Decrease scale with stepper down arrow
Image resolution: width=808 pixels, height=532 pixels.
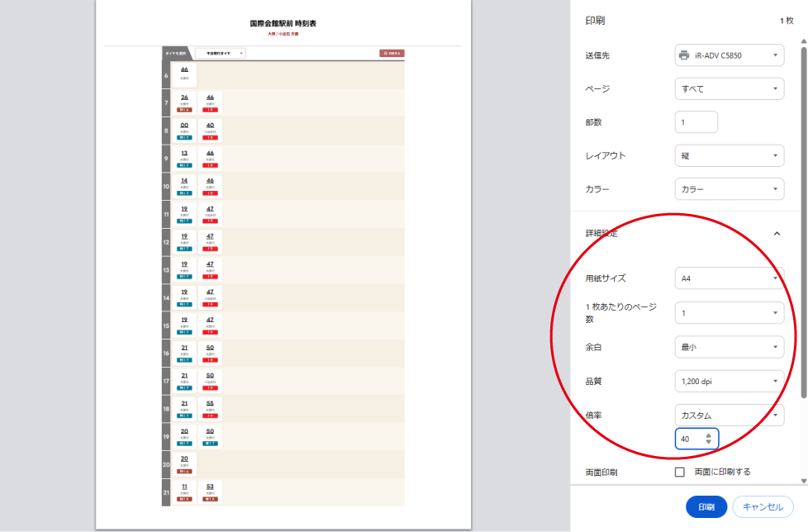click(708, 443)
